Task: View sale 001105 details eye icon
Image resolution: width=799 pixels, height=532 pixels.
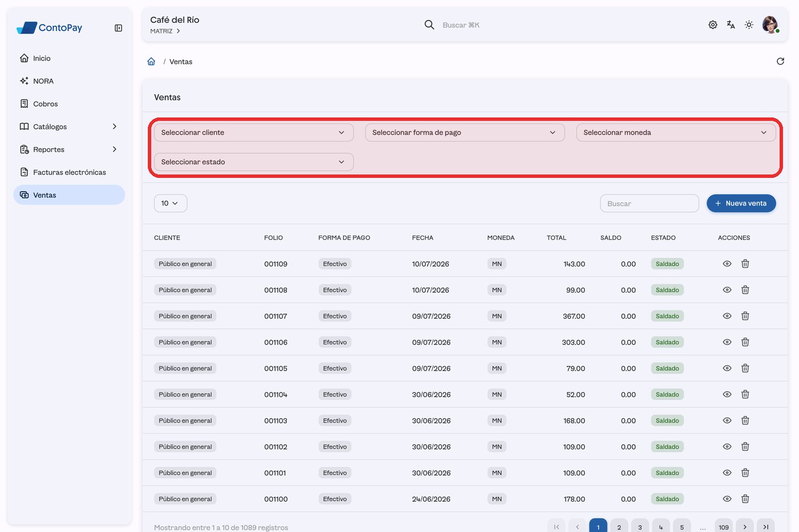Action: [x=727, y=368]
